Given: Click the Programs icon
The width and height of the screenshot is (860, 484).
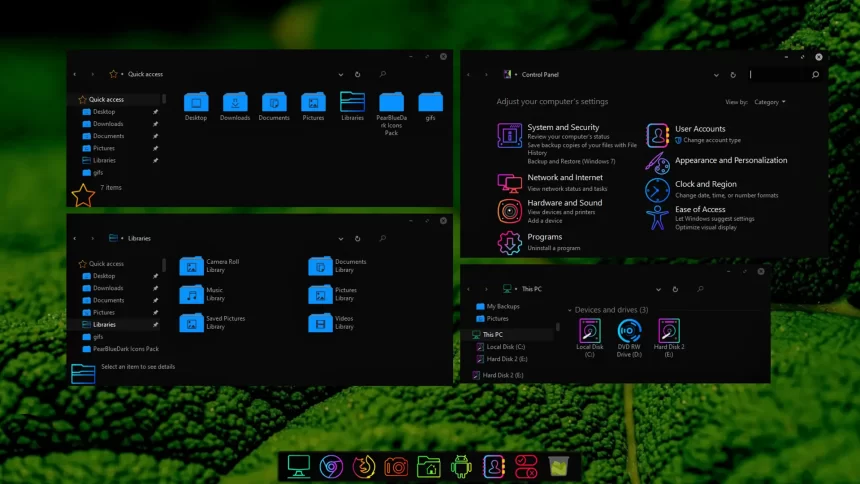Looking at the screenshot, I should click(510, 243).
